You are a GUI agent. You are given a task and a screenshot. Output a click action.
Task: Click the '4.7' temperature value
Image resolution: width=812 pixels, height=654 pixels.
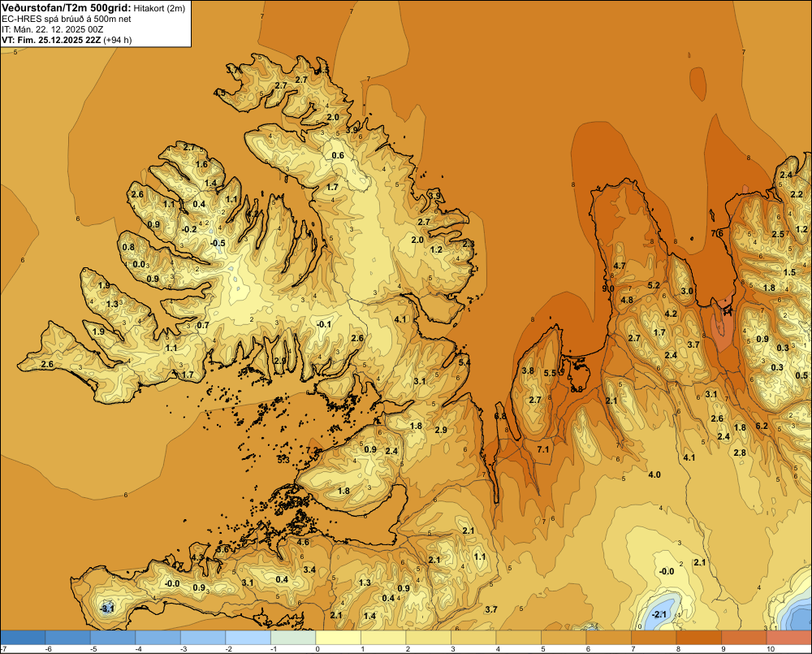pyautogui.click(x=620, y=266)
